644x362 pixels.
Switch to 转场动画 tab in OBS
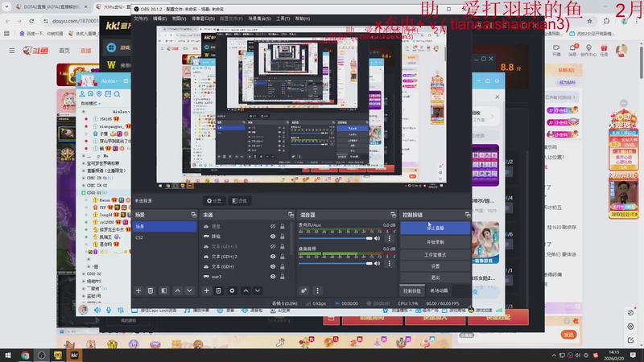pyautogui.click(x=439, y=291)
